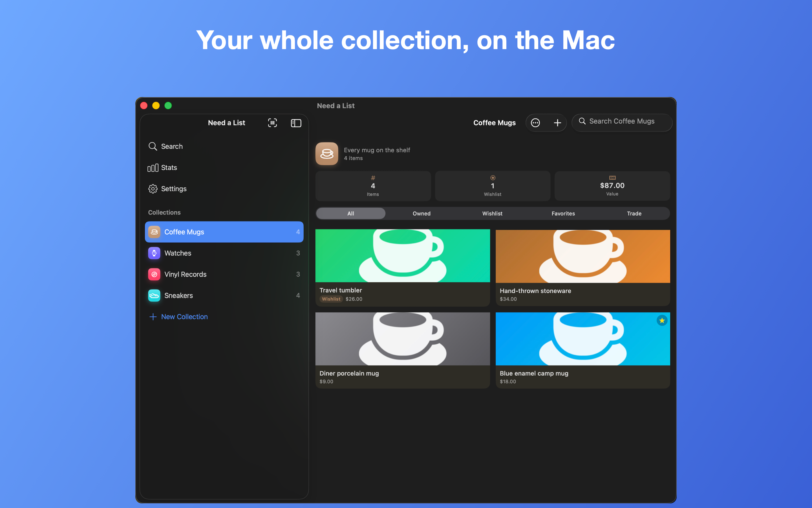Click the $9.00 price text
Screen dimensions: 812x508
point(326,381)
